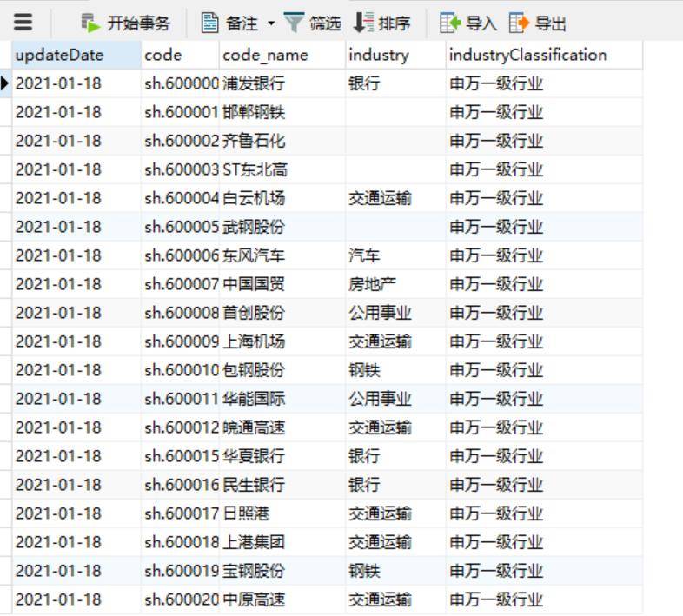
Task: Click industry cell of sh.600010 row
Action: (395, 370)
